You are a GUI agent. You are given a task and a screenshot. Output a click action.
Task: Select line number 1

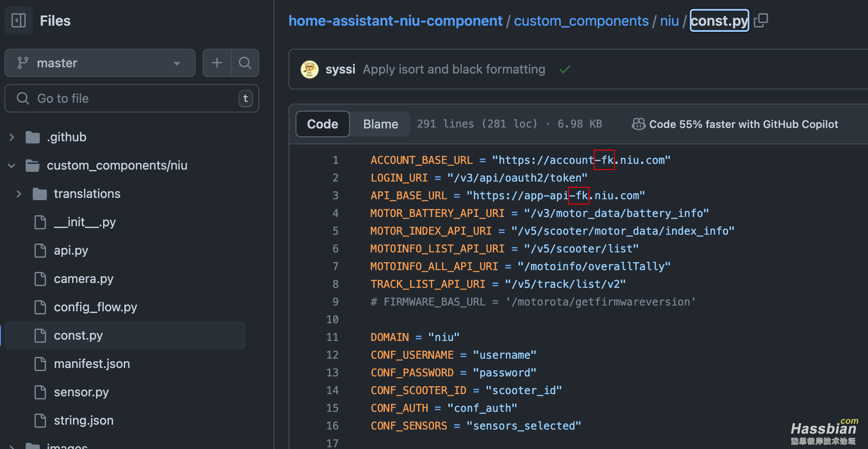tap(335, 160)
